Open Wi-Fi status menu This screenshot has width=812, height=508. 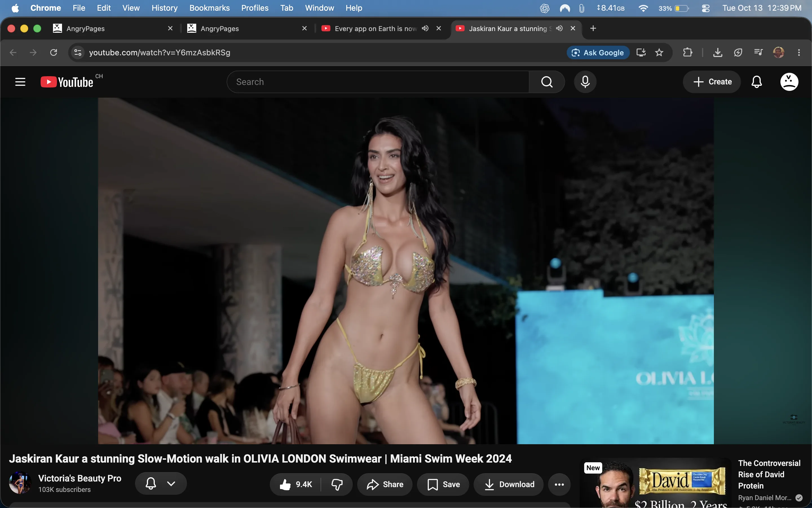tap(643, 8)
